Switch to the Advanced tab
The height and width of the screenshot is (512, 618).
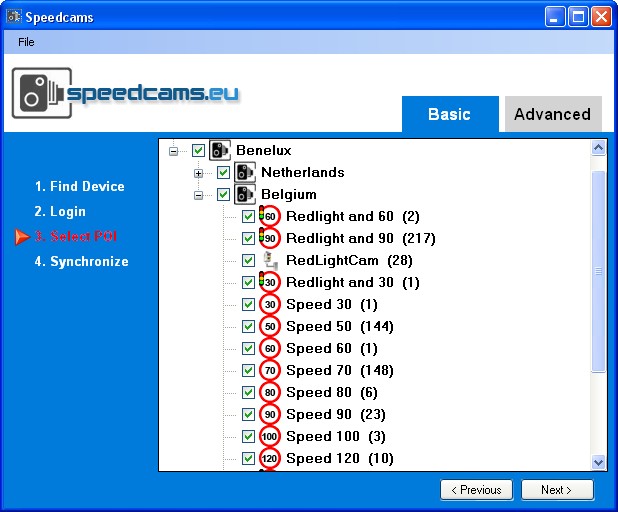[553, 114]
